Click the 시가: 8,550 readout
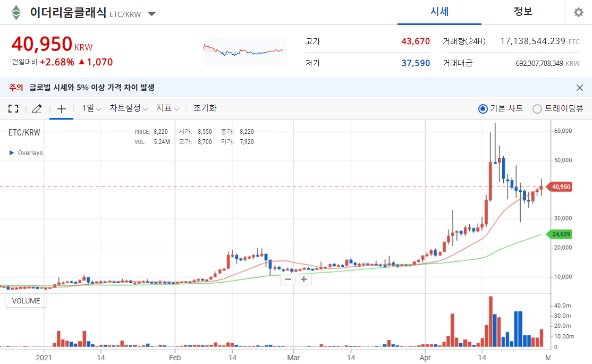592x364 pixels. click(x=195, y=132)
